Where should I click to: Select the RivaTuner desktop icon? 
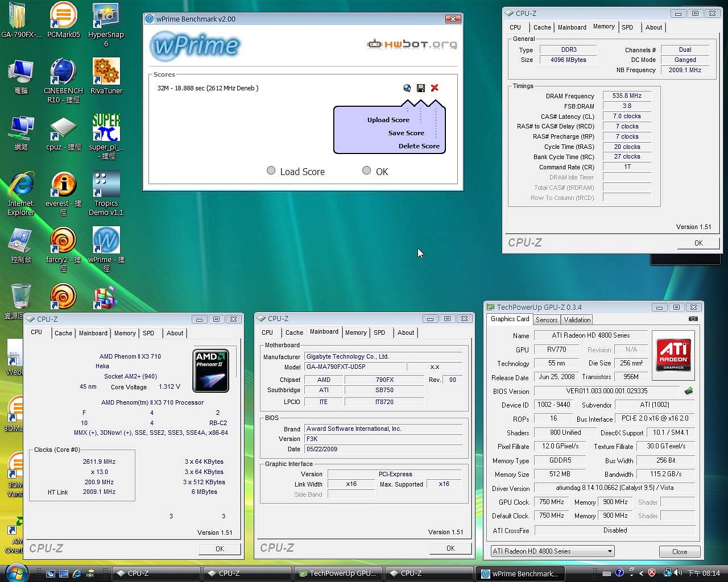pos(106,76)
